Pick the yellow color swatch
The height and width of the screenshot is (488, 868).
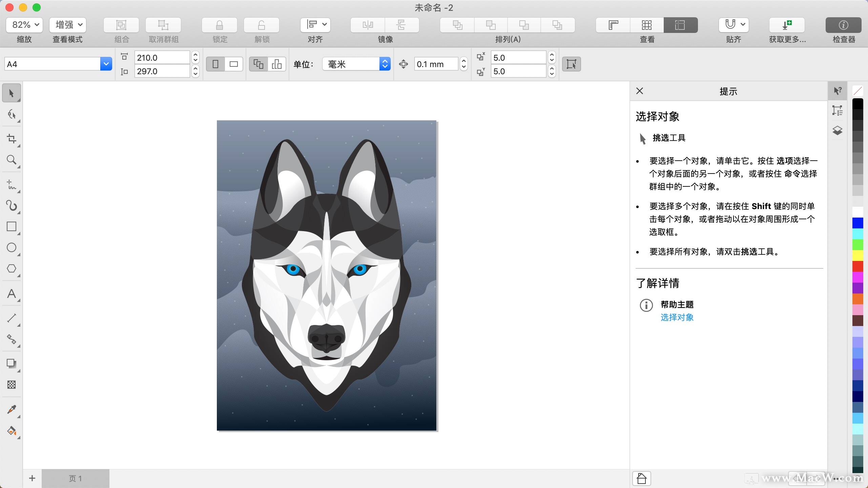tap(857, 256)
